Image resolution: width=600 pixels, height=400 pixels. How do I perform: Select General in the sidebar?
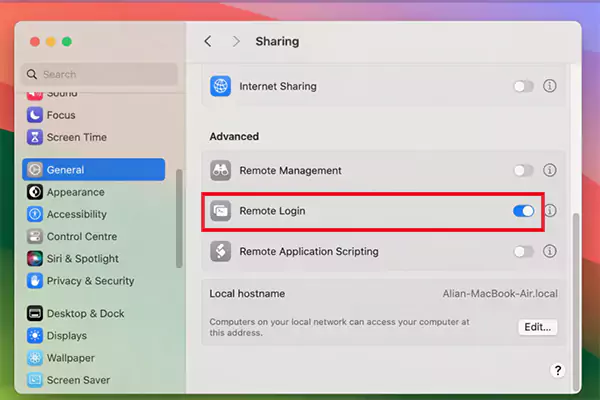(93, 170)
